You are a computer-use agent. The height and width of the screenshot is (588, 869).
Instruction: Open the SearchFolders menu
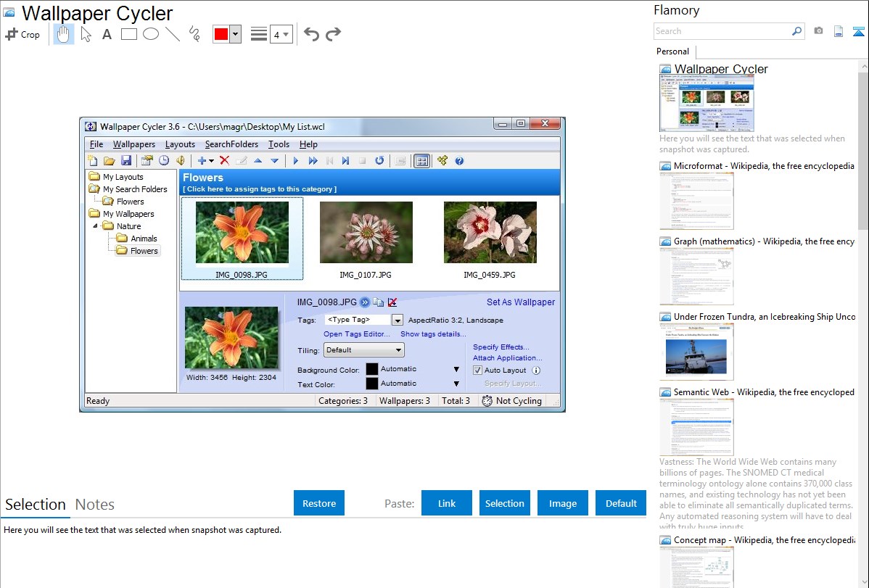point(231,144)
